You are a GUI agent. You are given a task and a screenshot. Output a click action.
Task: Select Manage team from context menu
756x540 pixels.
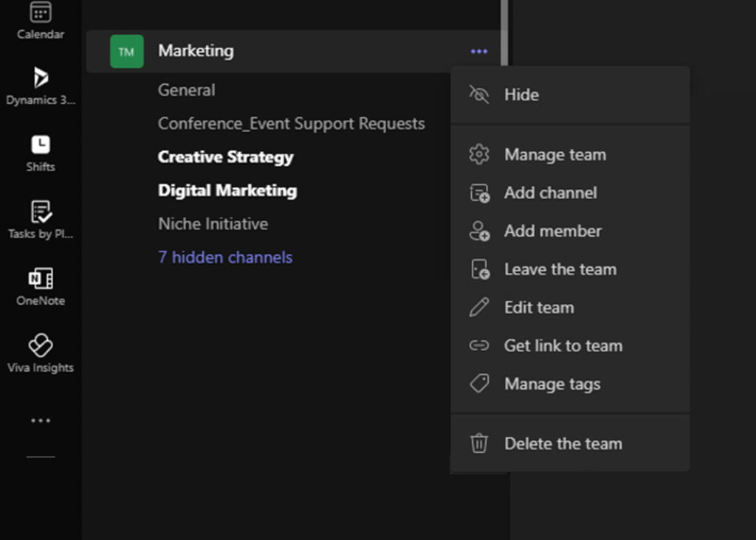click(x=554, y=155)
